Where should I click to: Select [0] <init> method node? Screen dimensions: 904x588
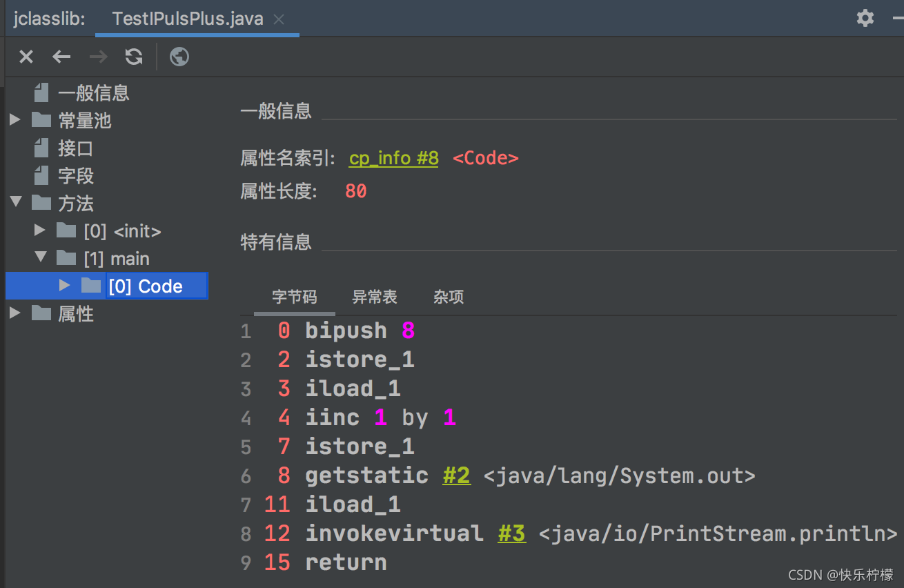coord(122,231)
